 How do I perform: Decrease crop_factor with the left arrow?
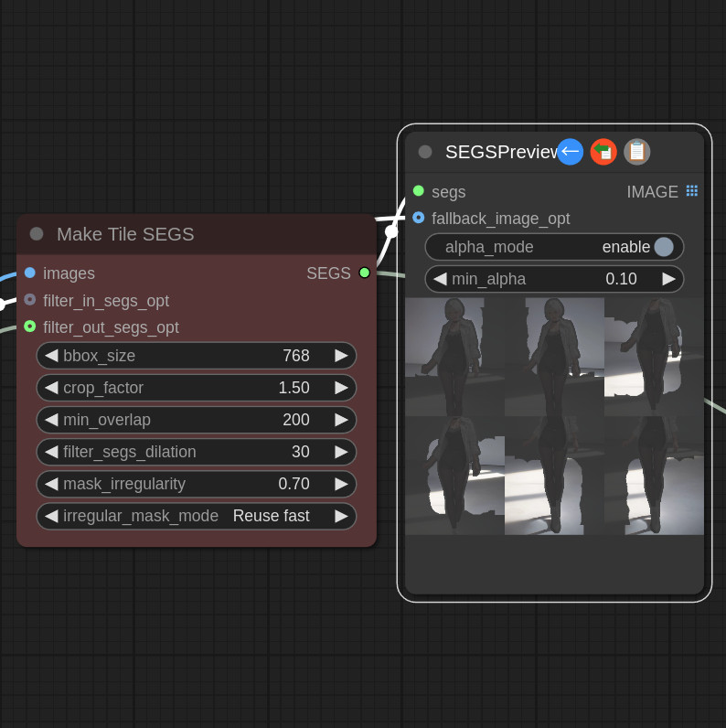pyautogui.click(x=51, y=388)
